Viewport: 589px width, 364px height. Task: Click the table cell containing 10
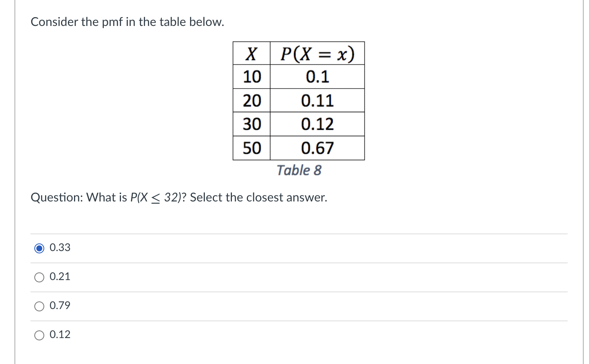point(251,77)
